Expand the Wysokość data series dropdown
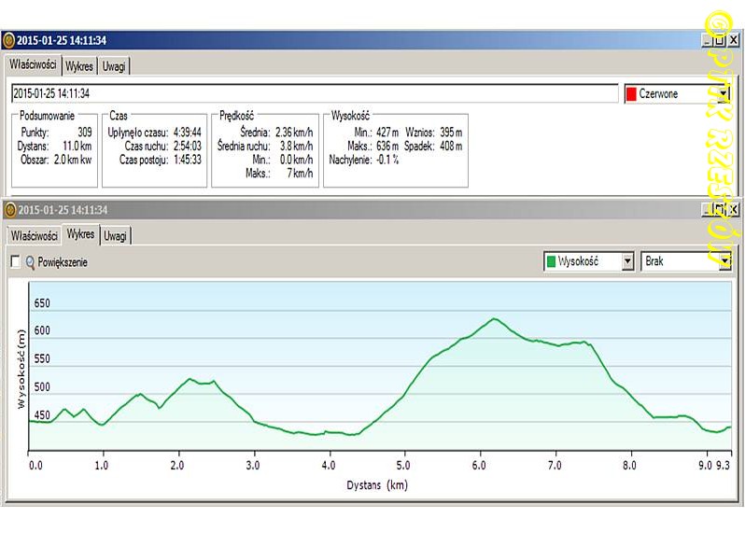 pyautogui.click(x=627, y=262)
